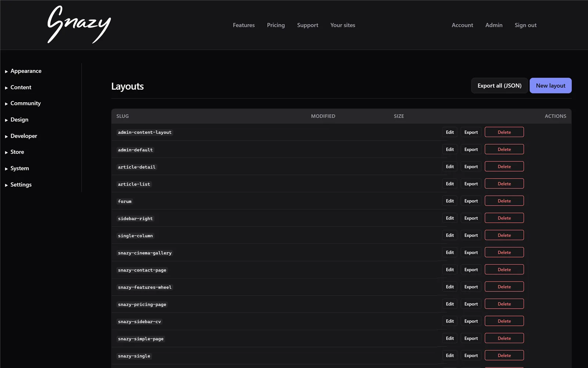
Task: Expand the Store sidebar section
Action: [14, 152]
